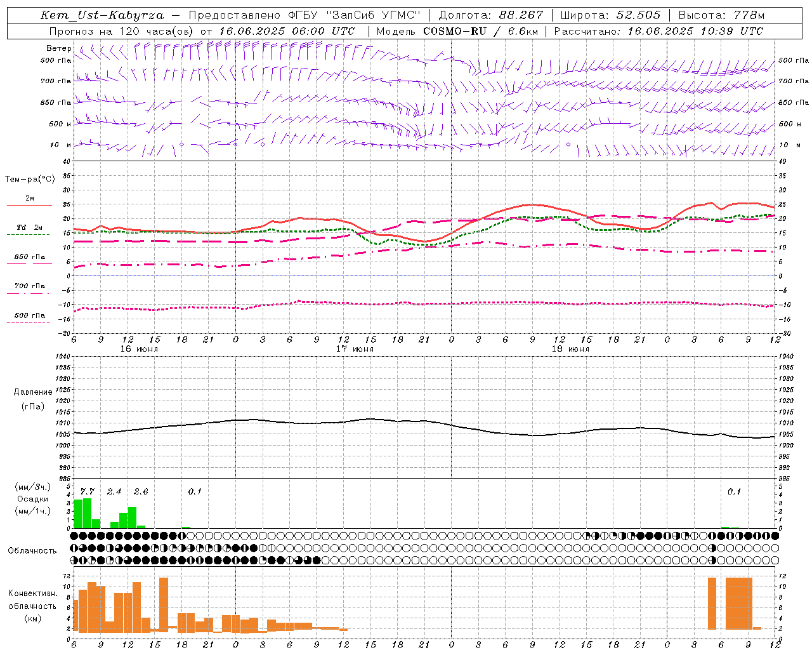Click the (мм/3ч.) unit label
The width and height of the screenshot is (812, 650).
[x=33, y=487]
